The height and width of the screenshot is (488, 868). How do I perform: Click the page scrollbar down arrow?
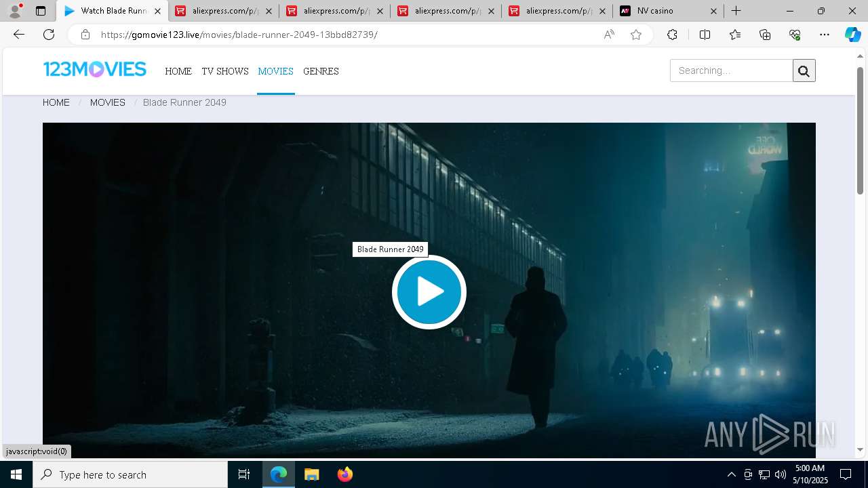point(861,449)
